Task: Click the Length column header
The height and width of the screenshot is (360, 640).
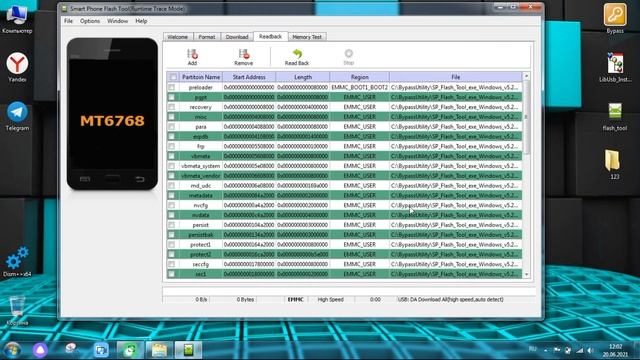Action: (x=303, y=77)
